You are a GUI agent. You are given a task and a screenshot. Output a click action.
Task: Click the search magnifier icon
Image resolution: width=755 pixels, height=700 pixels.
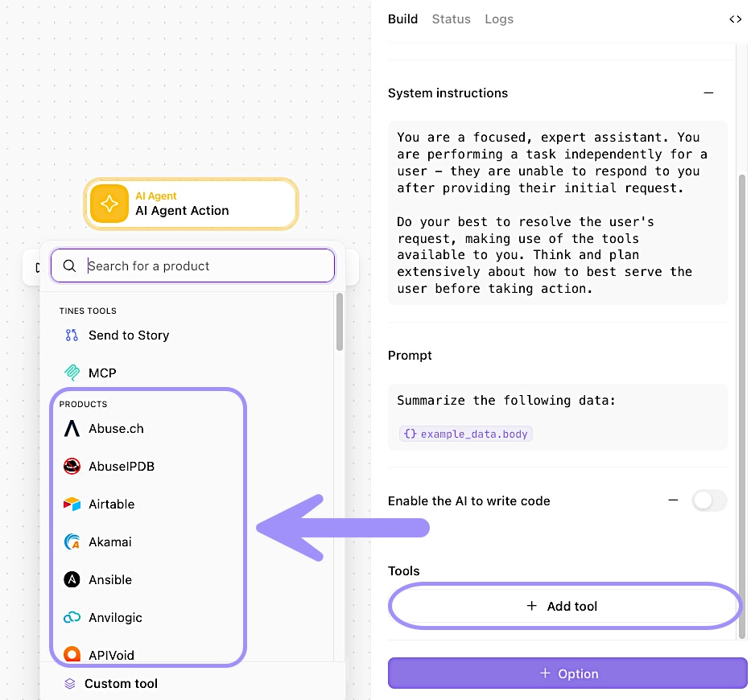[x=69, y=266]
